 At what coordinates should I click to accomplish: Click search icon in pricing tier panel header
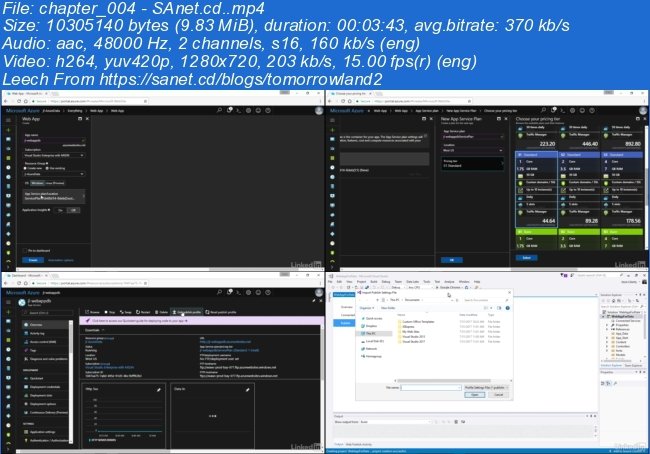(x=543, y=110)
